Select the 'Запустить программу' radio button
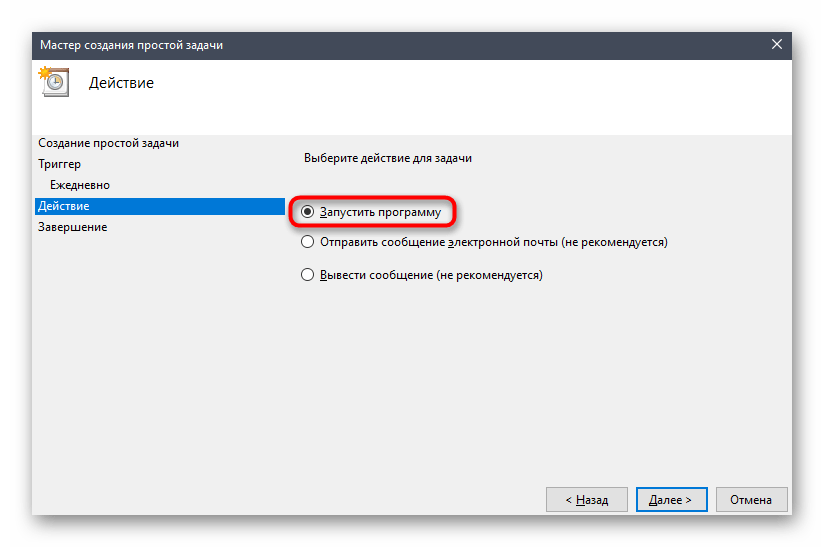The image size is (824, 547). (x=308, y=212)
